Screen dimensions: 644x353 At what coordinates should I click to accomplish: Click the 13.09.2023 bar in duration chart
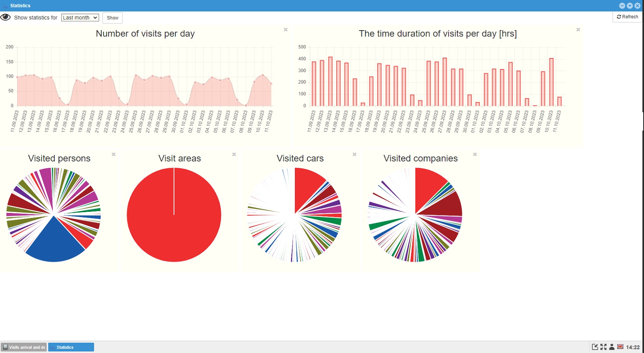[331, 82]
